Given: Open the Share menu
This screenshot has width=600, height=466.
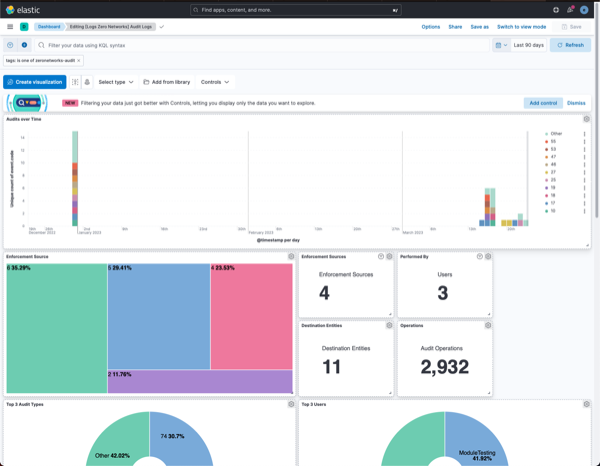Looking at the screenshot, I should [455, 27].
